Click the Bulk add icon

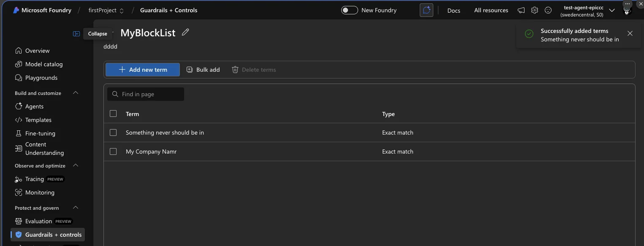pos(190,70)
